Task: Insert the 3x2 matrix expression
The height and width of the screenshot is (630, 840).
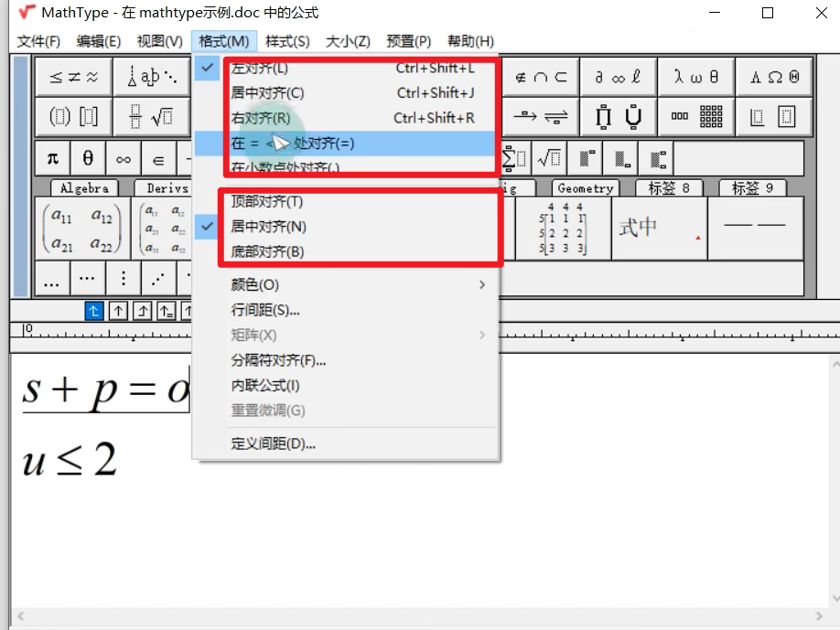Action: point(162,229)
